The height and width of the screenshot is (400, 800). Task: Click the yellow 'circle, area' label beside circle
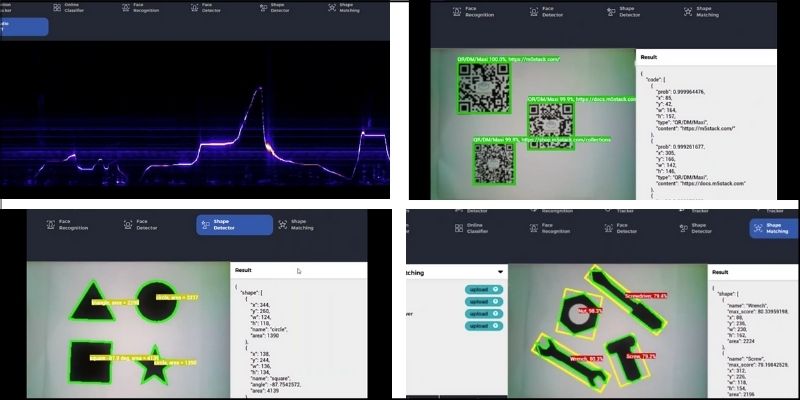pos(177,297)
